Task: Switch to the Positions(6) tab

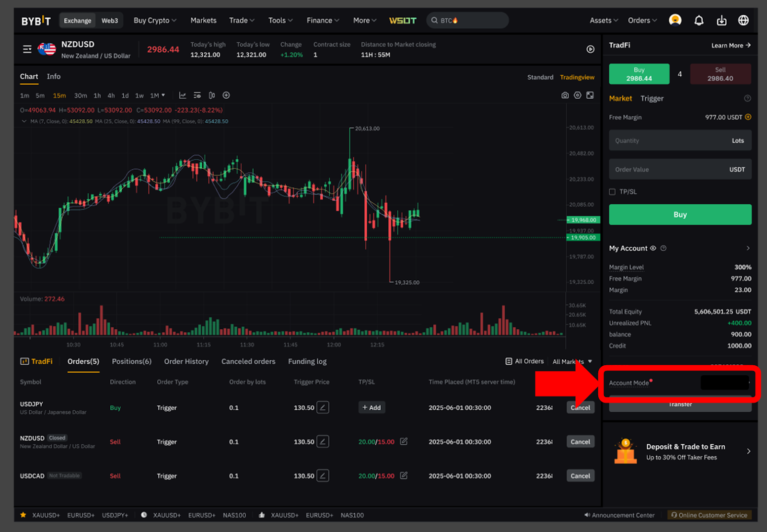Action: (131, 361)
